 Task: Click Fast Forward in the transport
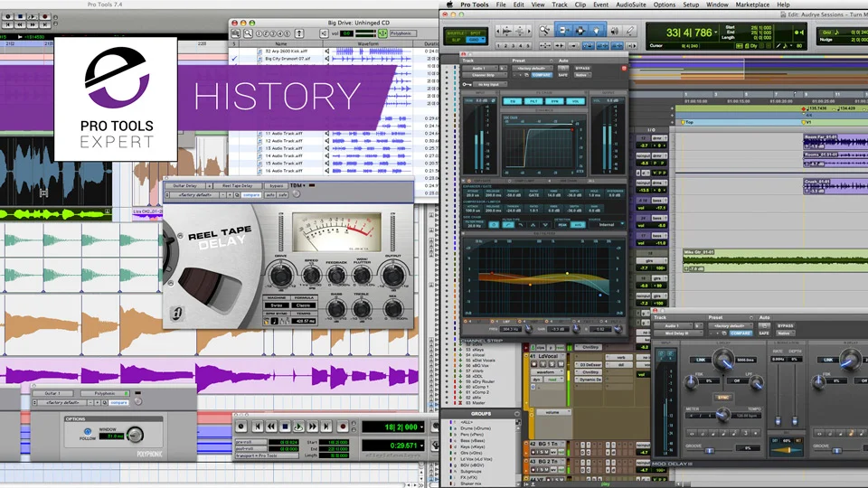(x=312, y=427)
